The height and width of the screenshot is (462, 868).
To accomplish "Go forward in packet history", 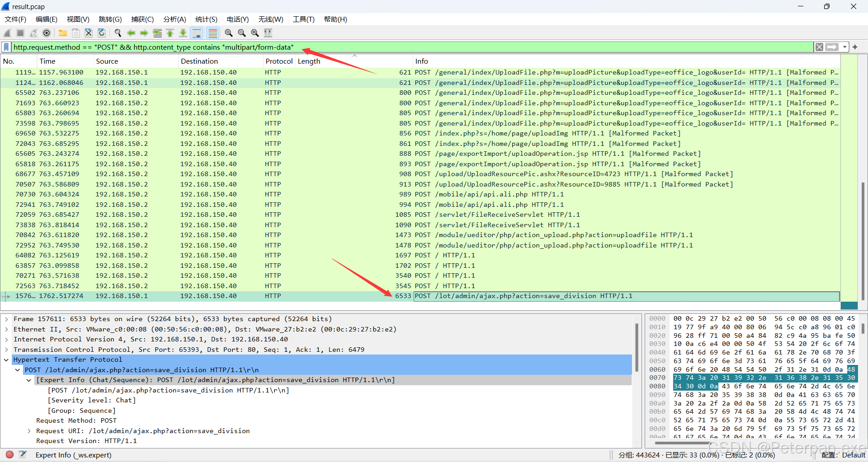I will [x=144, y=33].
